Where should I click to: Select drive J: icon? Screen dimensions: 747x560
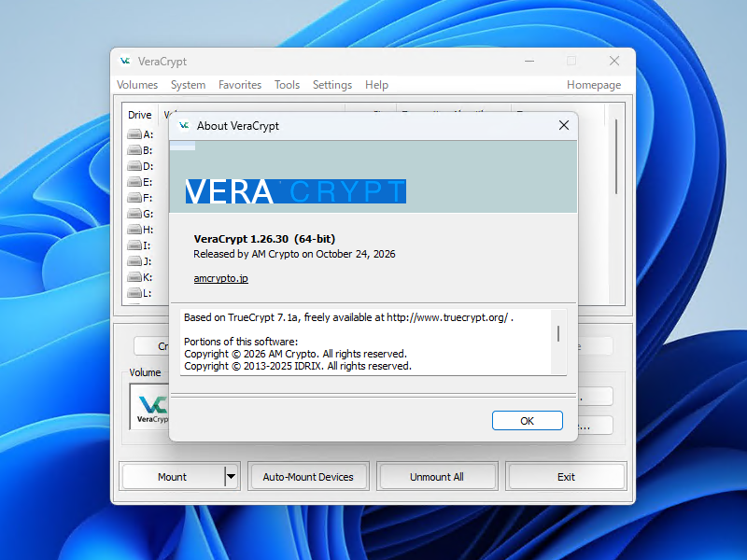[134, 261]
